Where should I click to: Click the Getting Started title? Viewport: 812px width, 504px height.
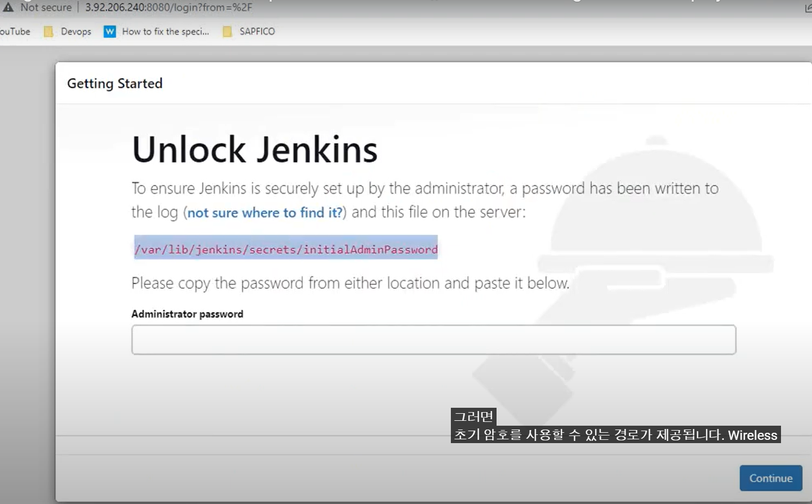pos(115,83)
